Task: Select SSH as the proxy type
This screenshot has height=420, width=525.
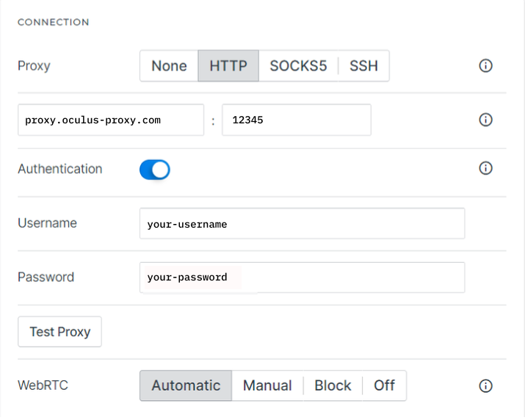Action: (x=363, y=65)
